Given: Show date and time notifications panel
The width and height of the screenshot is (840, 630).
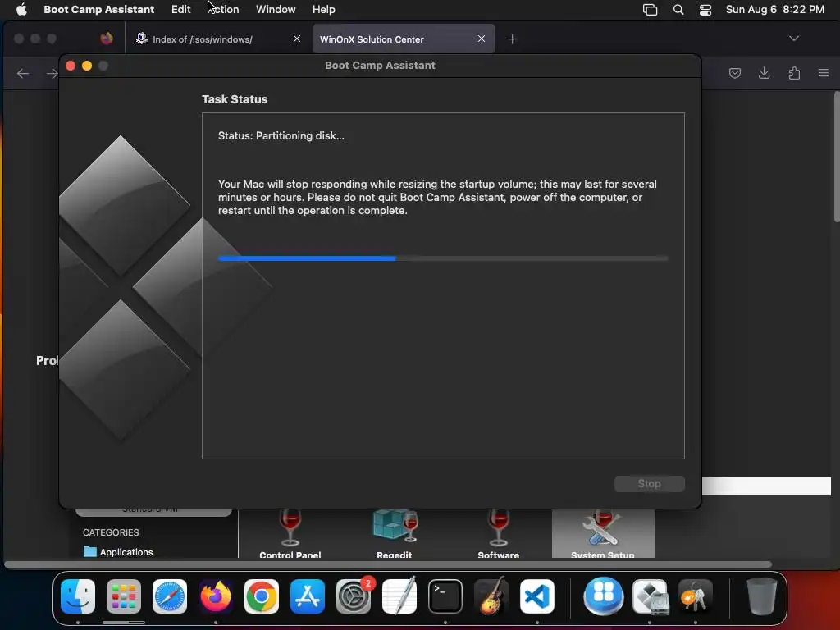Looking at the screenshot, I should coord(774,9).
